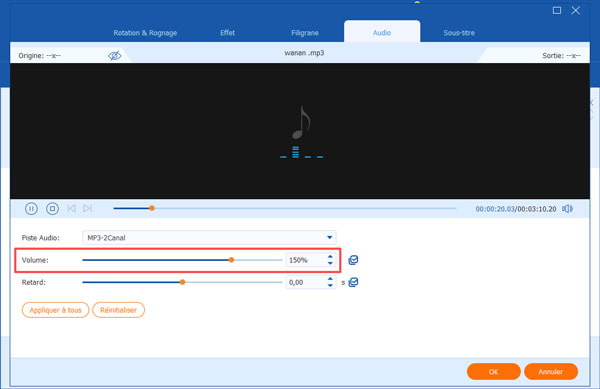Click the Sortie label
The width and height of the screenshot is (600, 389).
click(561, 56)
